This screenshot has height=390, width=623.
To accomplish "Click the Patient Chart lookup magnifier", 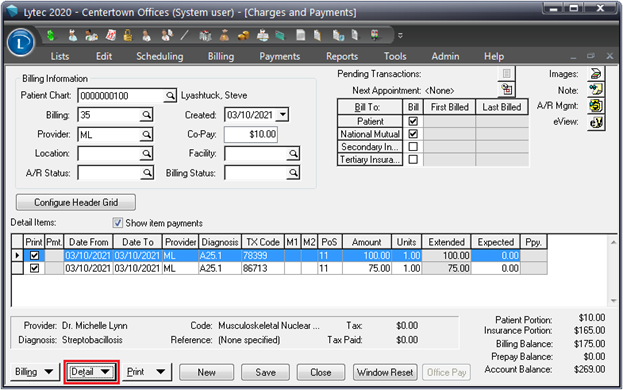I will (170, 96).
